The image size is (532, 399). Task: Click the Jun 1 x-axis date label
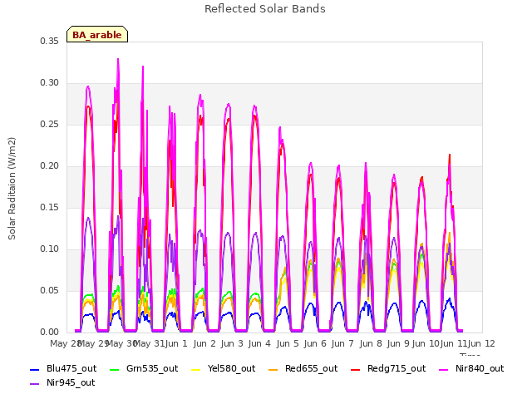point(176,343)
